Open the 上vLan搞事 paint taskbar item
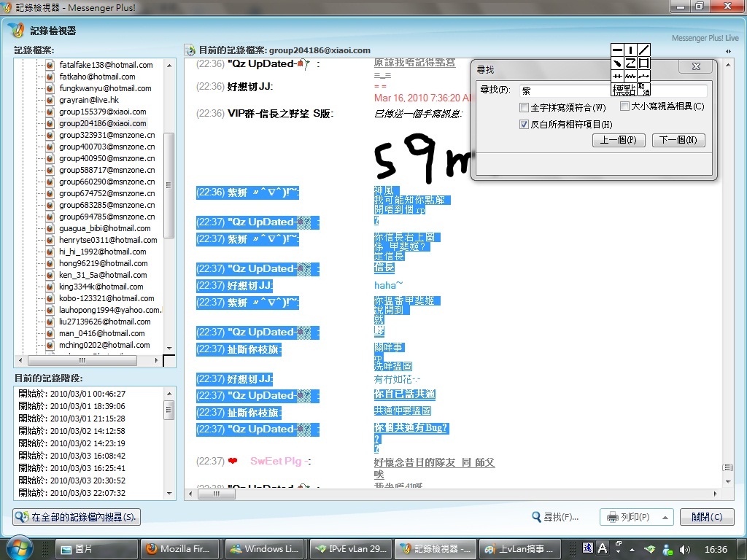Viewport: 747px width, 560px height. [x=521, y=548]
